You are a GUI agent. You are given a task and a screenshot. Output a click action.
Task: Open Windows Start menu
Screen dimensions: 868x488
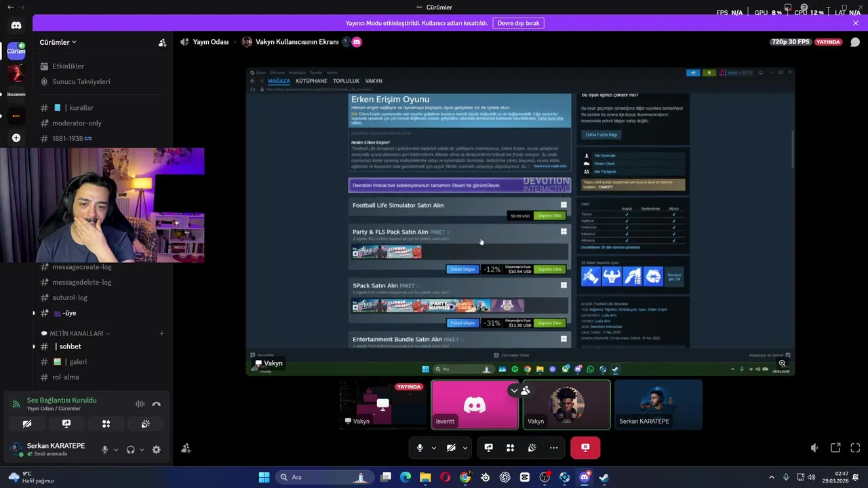coord(264,477)
